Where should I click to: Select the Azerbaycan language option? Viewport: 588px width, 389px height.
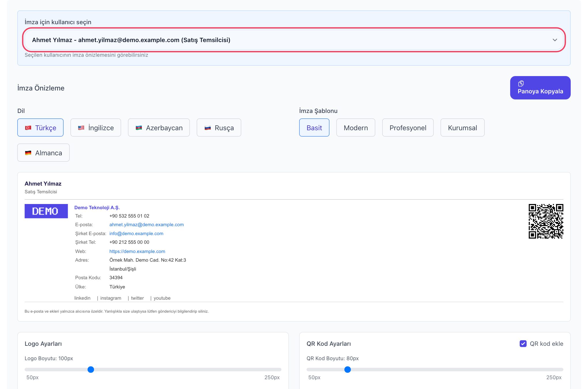(159, 128)
